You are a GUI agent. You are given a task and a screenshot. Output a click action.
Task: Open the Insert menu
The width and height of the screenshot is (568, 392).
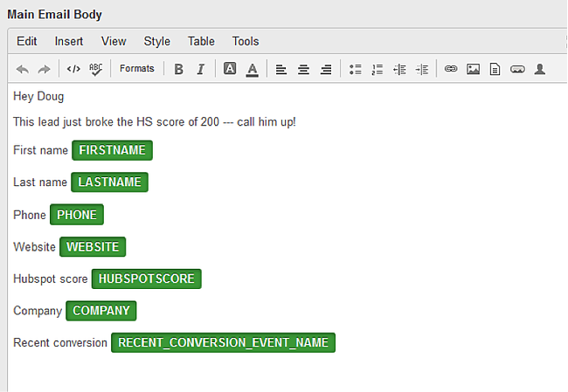(69, 41)
